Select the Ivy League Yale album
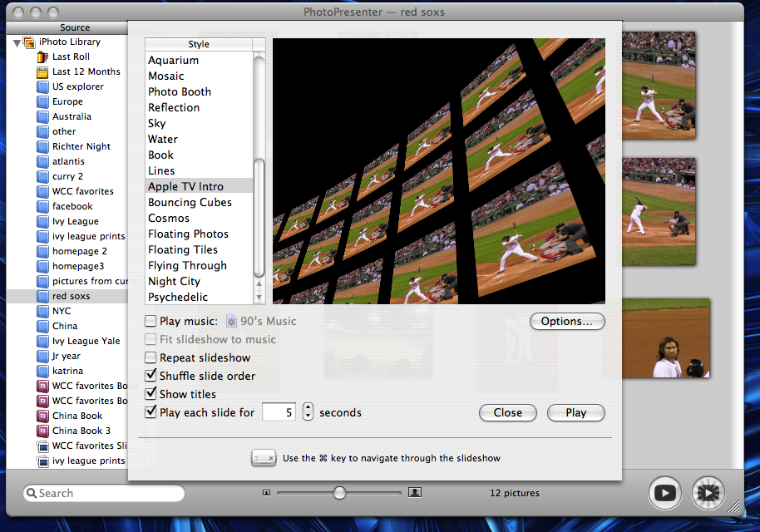This screenshot has height=532, width=760. [67, 341]
